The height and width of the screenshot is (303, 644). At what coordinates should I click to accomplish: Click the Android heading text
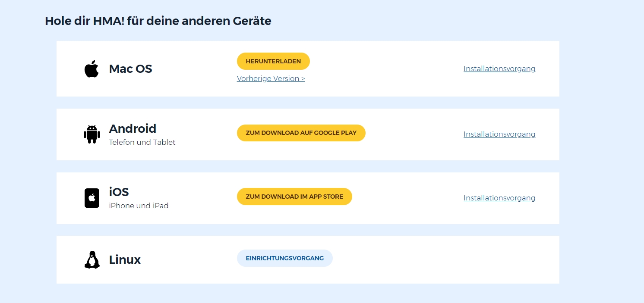coord(133,128)
